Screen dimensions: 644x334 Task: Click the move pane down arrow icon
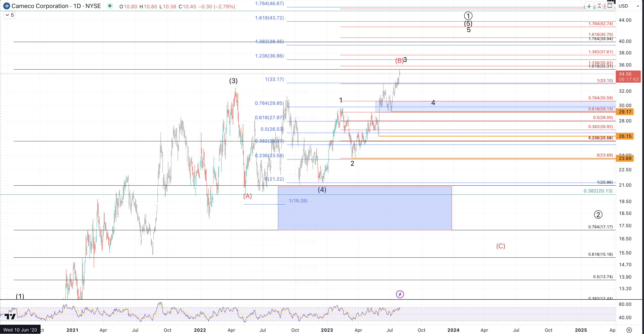[x=589, y=6]
